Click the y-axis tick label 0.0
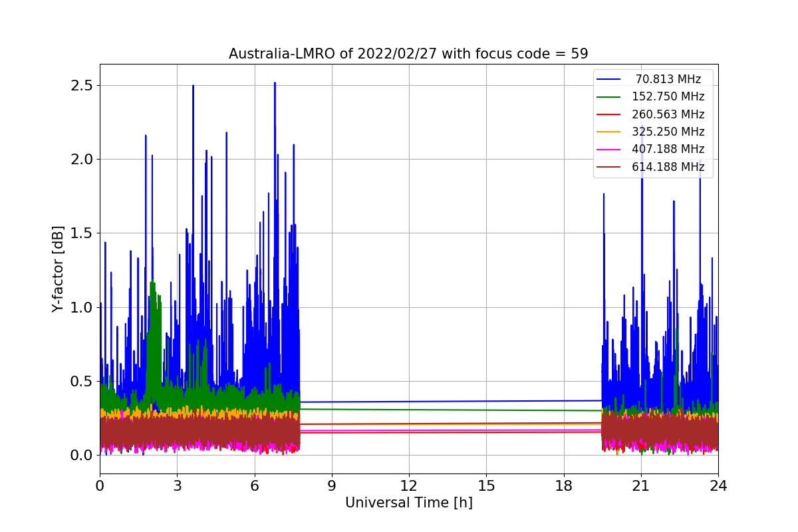Screen dimensions: 798x532 [82, 456]
